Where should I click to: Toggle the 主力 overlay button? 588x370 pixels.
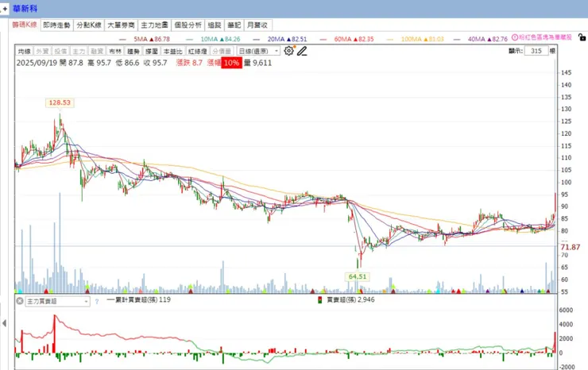point(79,51)
